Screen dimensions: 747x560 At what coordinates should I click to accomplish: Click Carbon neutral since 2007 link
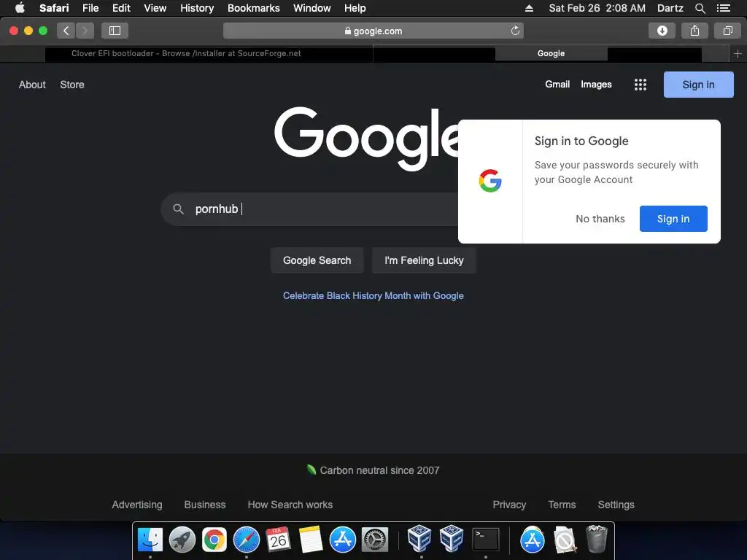coord(373,470)
